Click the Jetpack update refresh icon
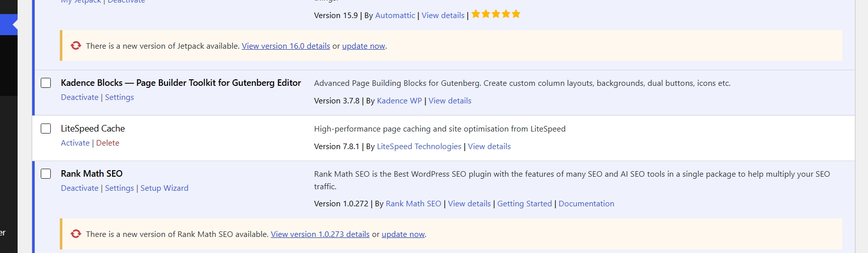 [x=76, y=46]
